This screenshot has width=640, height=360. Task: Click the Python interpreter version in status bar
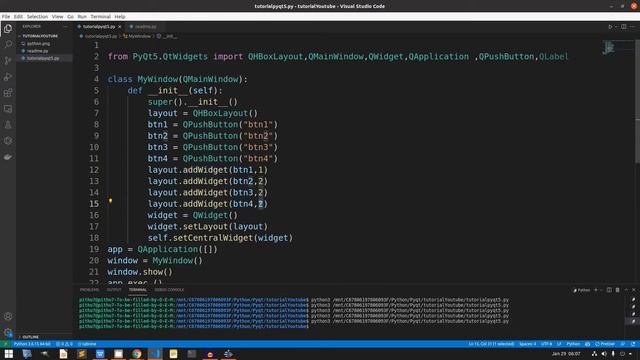[32, 344]
